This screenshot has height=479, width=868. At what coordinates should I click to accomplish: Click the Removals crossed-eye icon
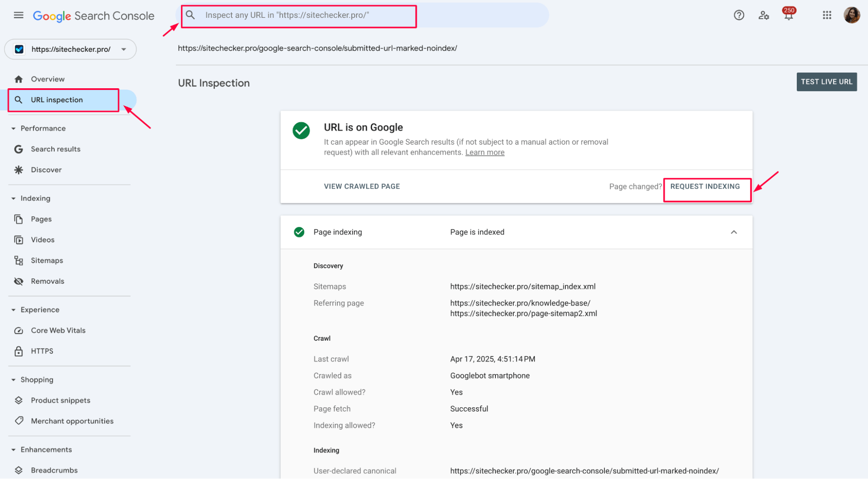click(18, 281)
